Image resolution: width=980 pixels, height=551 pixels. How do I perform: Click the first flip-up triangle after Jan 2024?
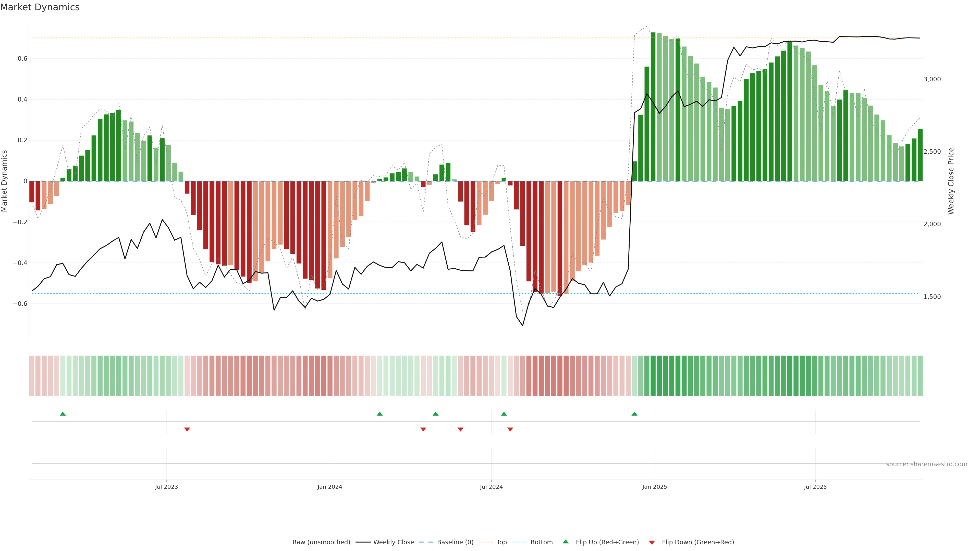click(379, 414)
